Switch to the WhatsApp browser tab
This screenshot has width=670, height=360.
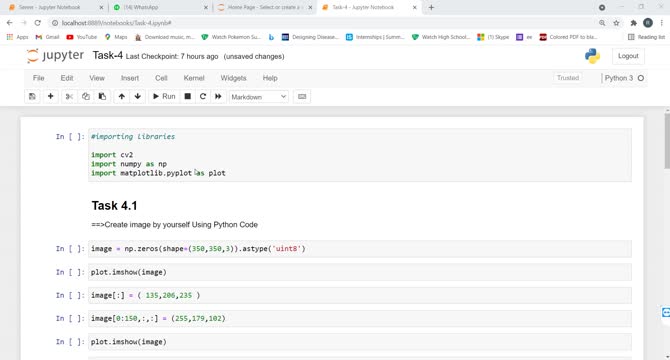160,7
